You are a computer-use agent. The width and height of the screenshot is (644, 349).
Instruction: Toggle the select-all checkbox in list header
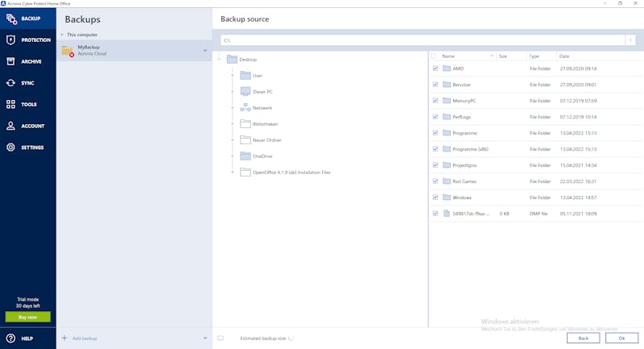pyautogui.click(x=433, y=56)
